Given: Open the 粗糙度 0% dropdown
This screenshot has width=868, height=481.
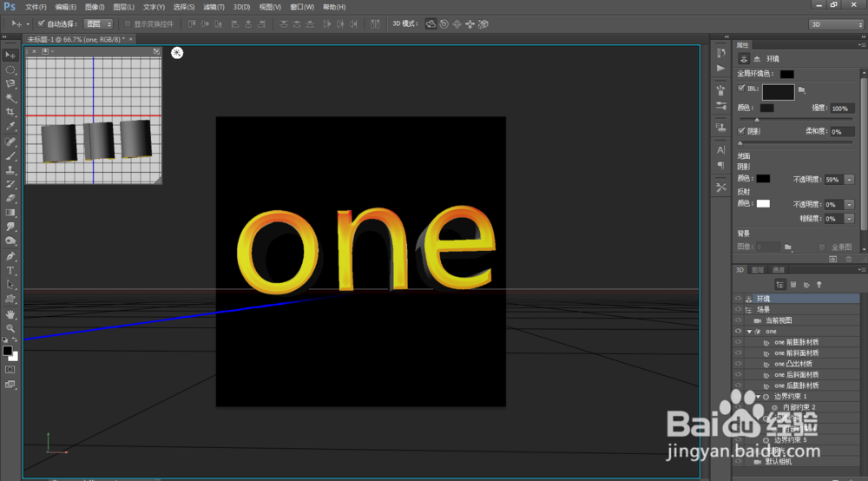Looking at the screenshot, I should [849, 219].
